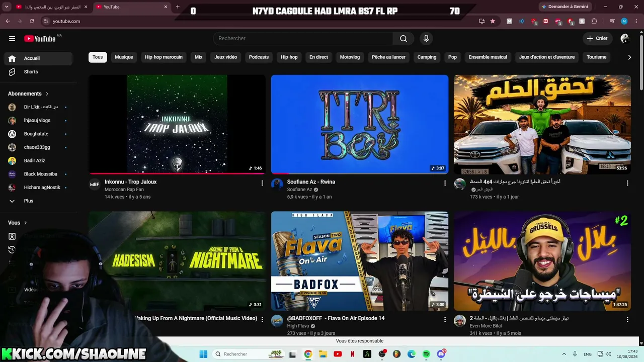Select the Jeux vidéo chip
The height and width of the screenshot is (362, 644).
225,57
